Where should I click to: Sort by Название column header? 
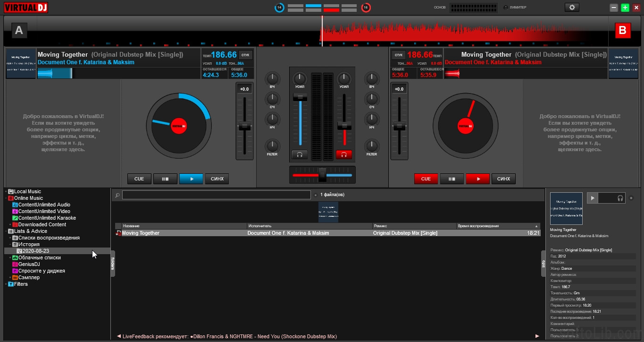(184, 226)
